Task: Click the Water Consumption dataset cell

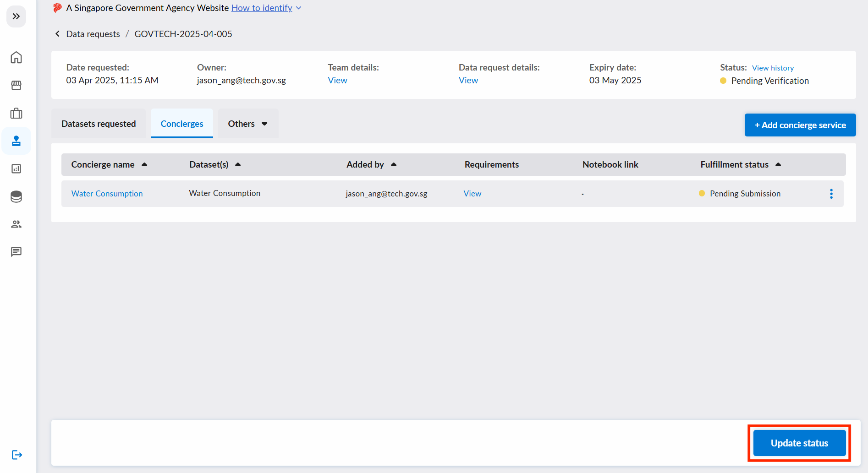Action: [x=225, y=193]
